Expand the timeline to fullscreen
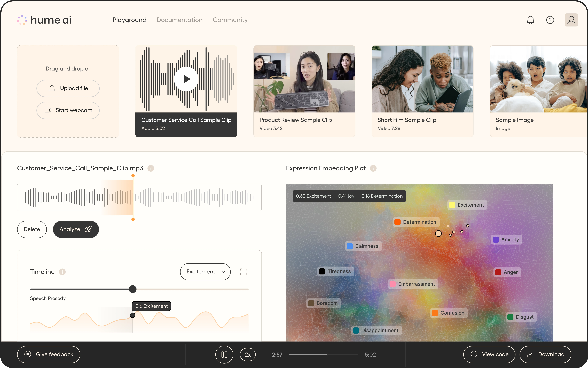 (243, 272)
